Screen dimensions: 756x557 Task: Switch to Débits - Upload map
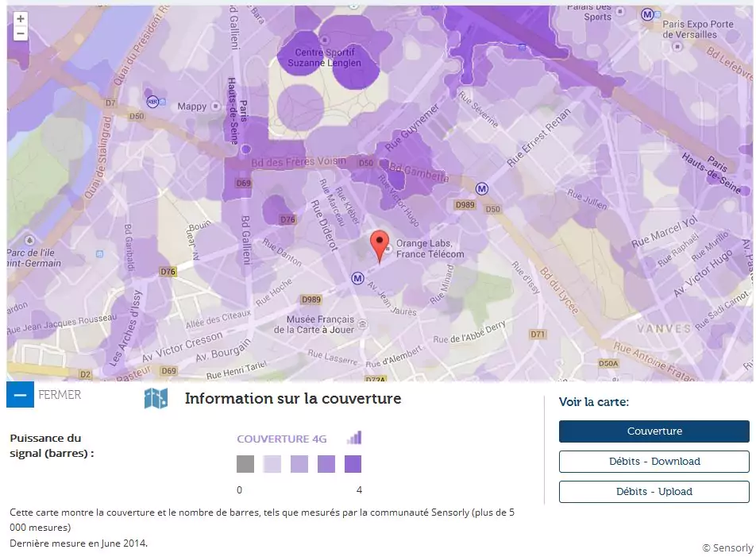[654, 492]
